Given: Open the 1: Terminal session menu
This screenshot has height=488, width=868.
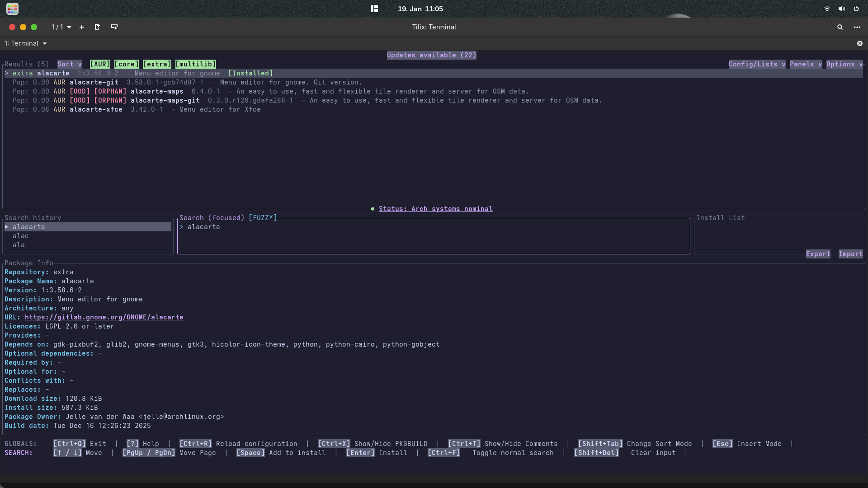Looking at the screenshot, I should [26, 43].
